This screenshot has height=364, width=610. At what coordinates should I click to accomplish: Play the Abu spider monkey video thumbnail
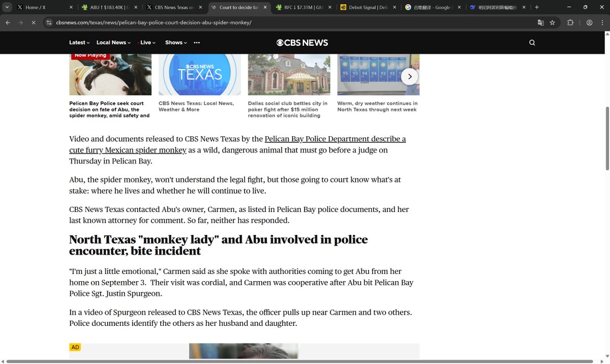(x=110, y=74)
